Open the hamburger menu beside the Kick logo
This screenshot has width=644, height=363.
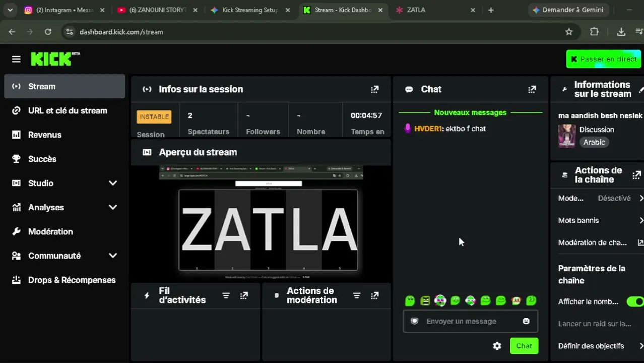[x=16, y=59]
